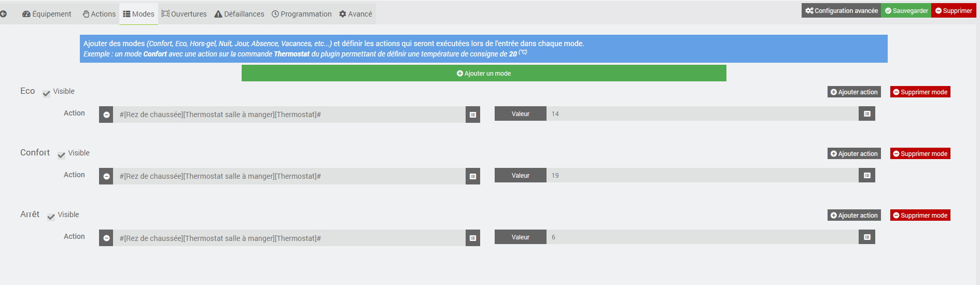The height and width of the screenshot is (285, 980).
Task: Open command picker for Arrêt action
Action: (473, 238)
